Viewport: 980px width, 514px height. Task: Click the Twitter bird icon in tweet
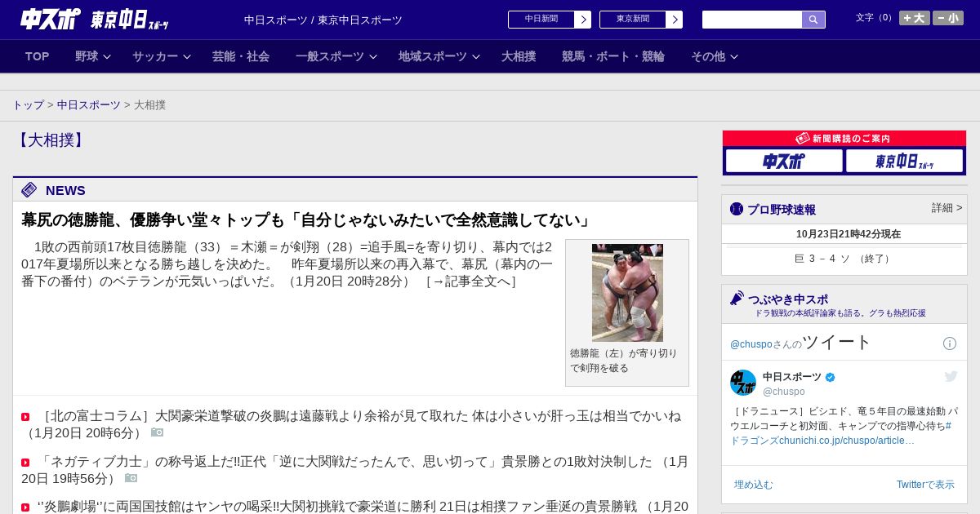point(951,376)
